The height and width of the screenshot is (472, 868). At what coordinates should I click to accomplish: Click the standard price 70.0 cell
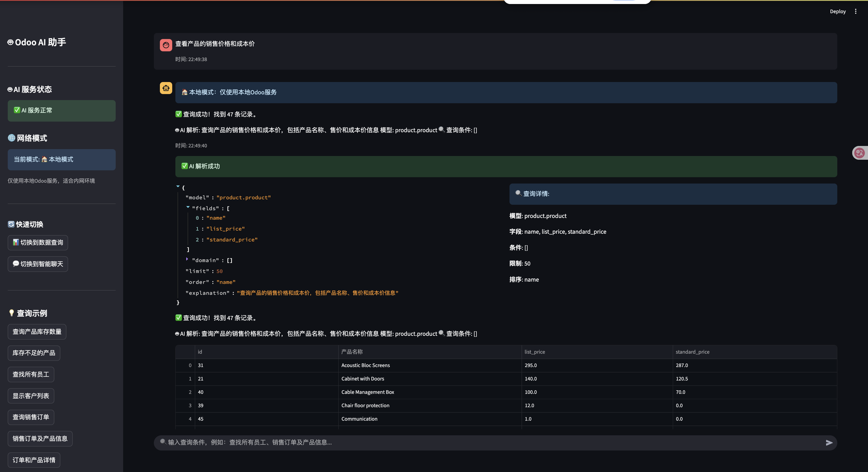(755, 392)
